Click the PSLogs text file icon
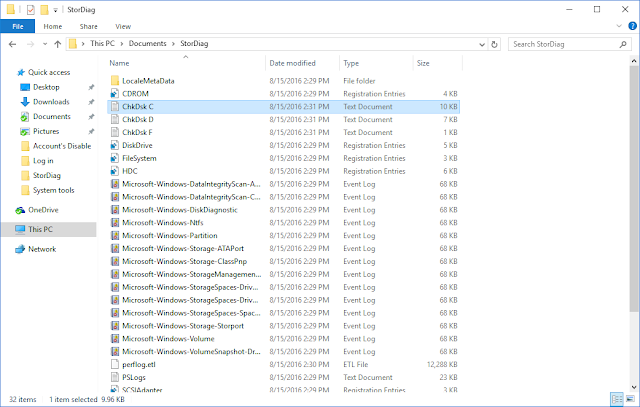The height and width of the screenshot is (407, 640). [115, 377]
